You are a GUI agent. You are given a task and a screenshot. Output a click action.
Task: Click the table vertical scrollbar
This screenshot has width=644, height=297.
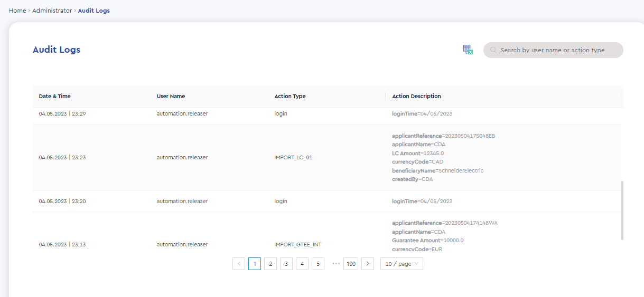pyautogui.click(x=622, y=210)
